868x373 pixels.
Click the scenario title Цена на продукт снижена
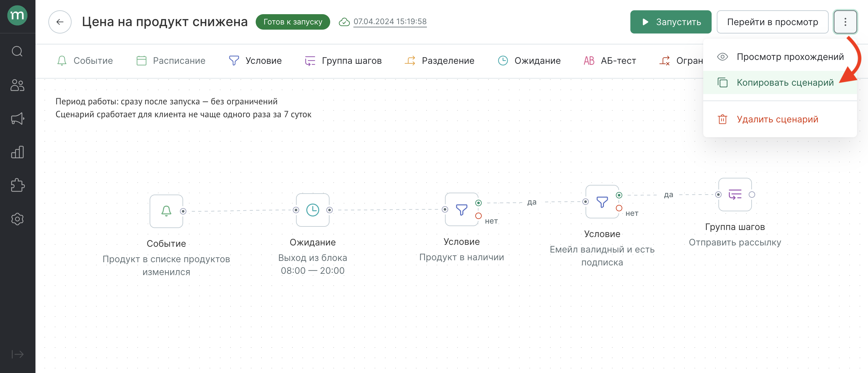(165, 22)
